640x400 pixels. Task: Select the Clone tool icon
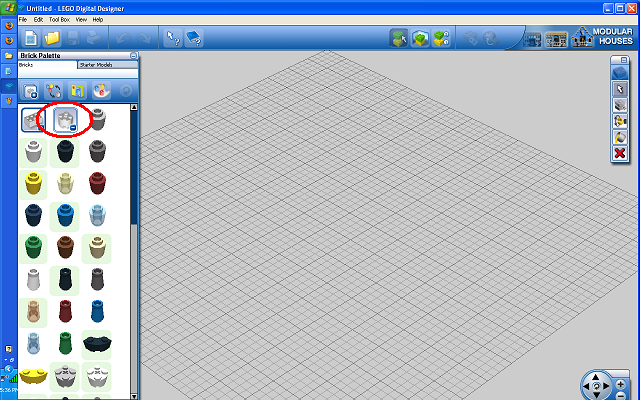click(620, 105)
